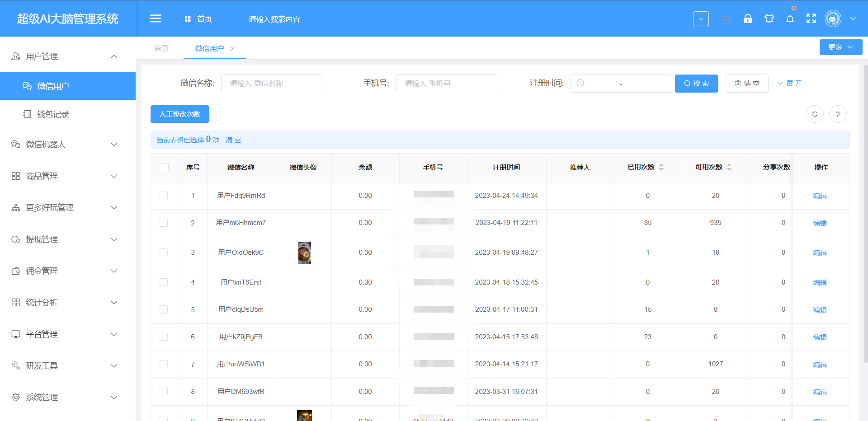The height and width of the screenshot is (421, 868).
Task: Check the select-all header checkbox
Action: click(x=165, y=168)
